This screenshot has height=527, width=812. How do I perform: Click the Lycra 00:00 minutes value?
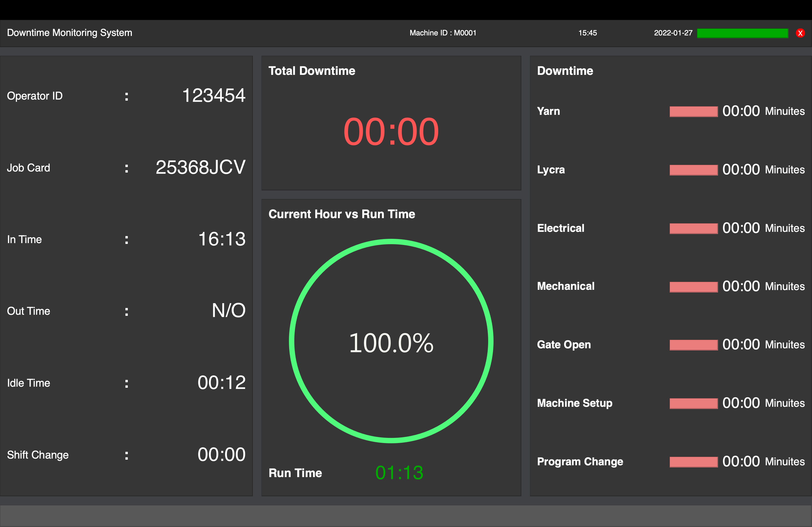tap(741, 170)
